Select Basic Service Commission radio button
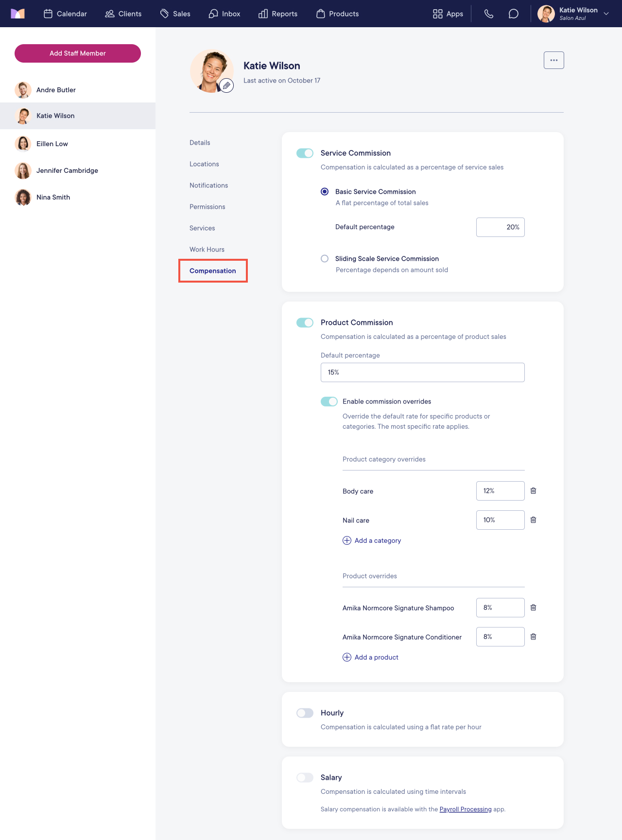This screenshot has height=840, width=622. (325, 192)
